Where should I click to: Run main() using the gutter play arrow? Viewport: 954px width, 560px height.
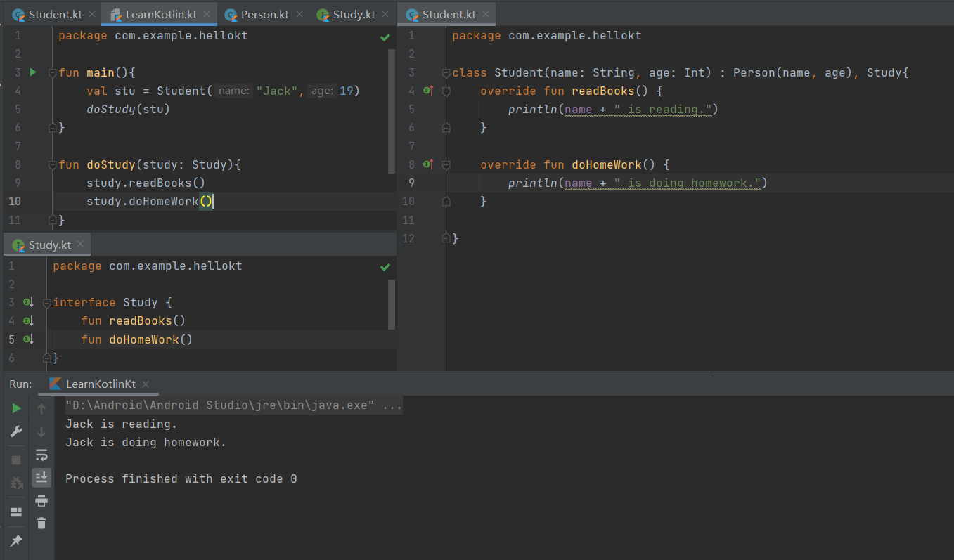pyautogui.click(x=32, y=72)
